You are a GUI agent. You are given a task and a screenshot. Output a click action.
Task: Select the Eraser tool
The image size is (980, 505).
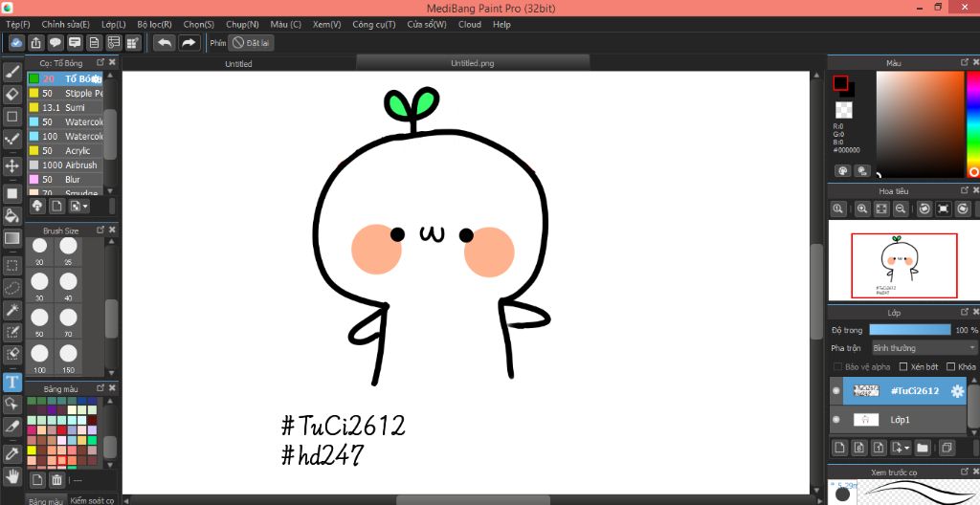tap(11, 95)
